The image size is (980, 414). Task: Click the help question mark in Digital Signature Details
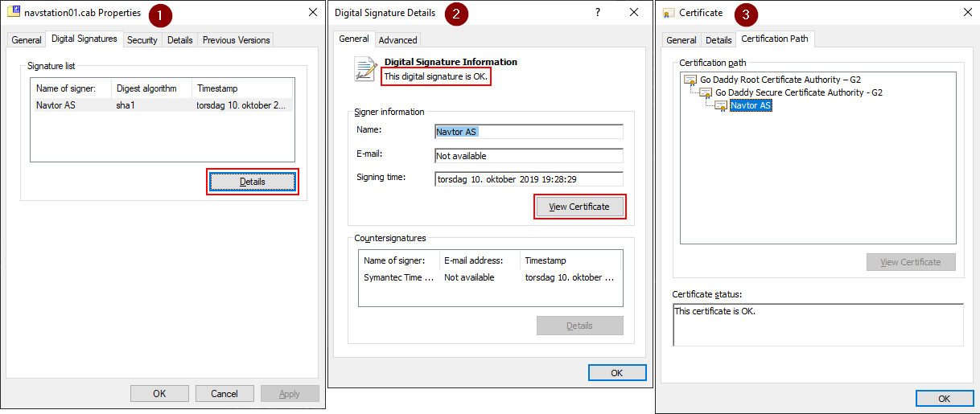598,12
